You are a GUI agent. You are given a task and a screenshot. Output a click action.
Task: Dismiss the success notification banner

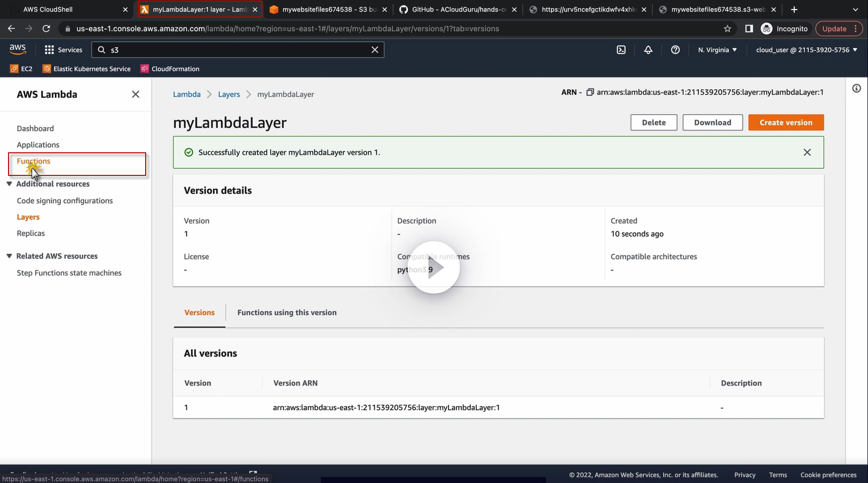[807, 152]
